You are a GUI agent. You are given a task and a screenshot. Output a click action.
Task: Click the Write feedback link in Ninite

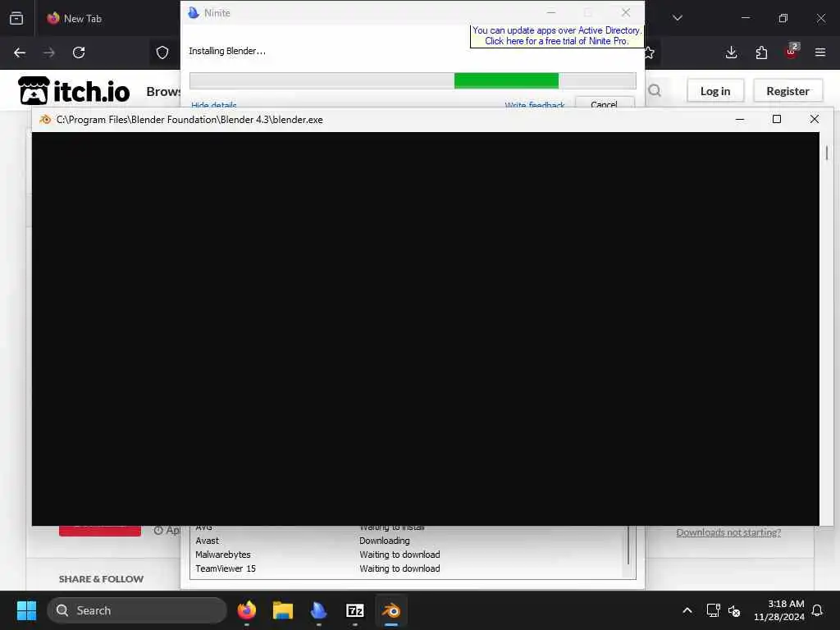tap(535, 104)
